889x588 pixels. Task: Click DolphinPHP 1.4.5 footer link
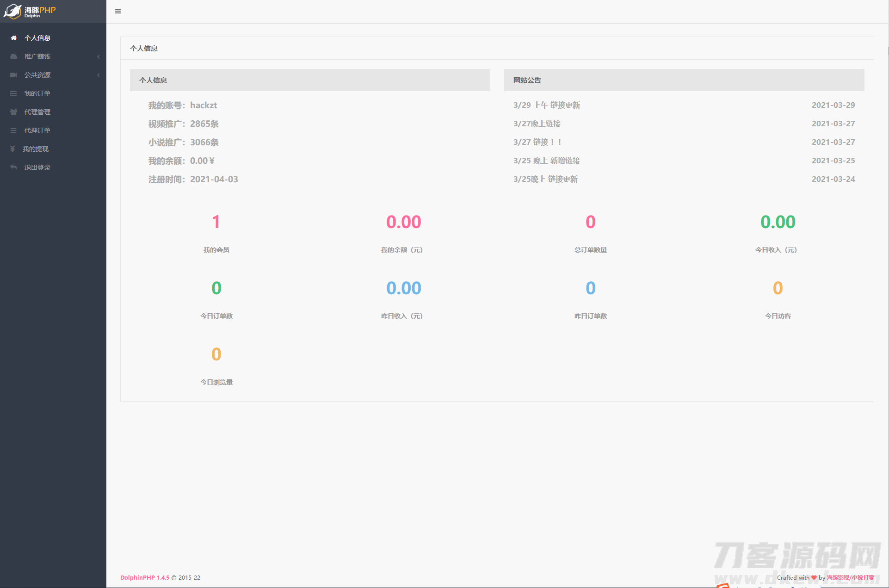pos(145,577)
